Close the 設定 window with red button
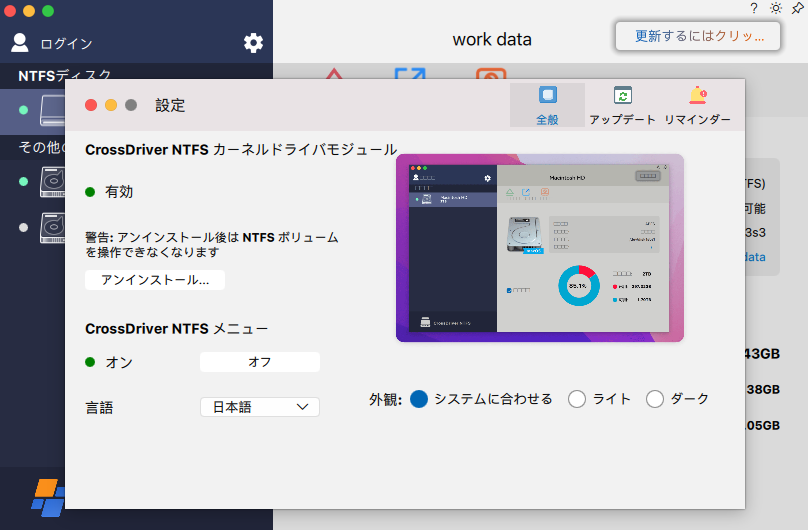 coord(91,105)
